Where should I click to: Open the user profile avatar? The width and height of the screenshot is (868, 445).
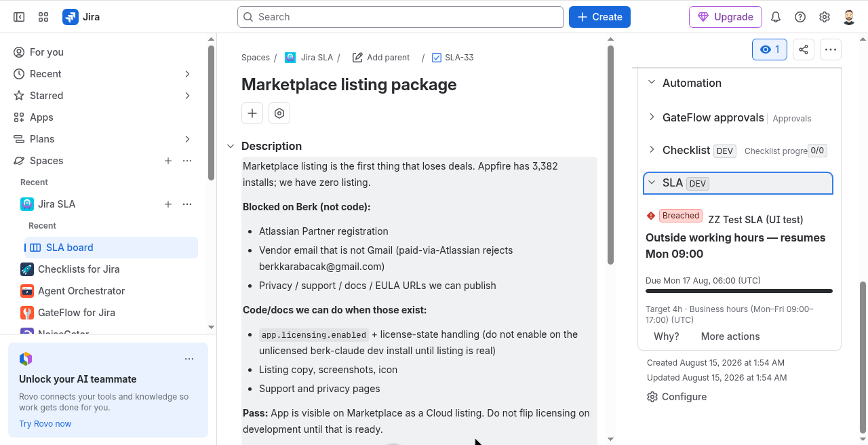[849, 17]
